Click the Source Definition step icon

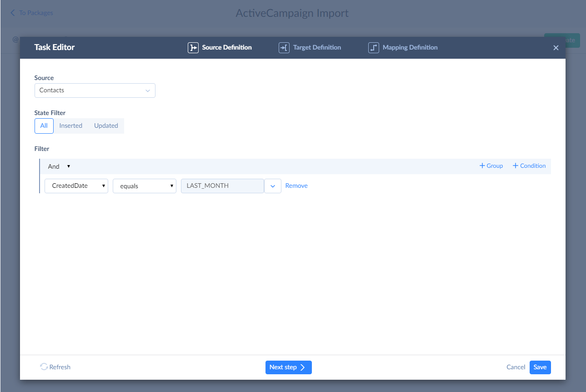pyautogui.click(x=193, y=48)
